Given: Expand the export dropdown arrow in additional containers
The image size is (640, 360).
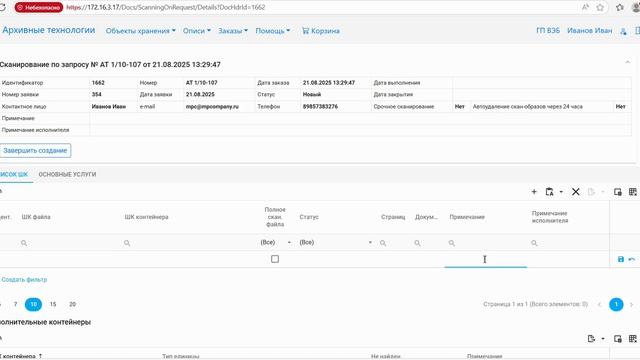Looking at the screenshot, I should [603, 339].
